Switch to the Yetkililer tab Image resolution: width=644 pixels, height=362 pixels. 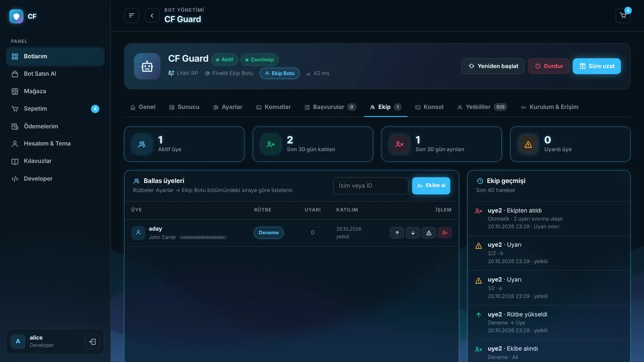click(x=482, y=107)
